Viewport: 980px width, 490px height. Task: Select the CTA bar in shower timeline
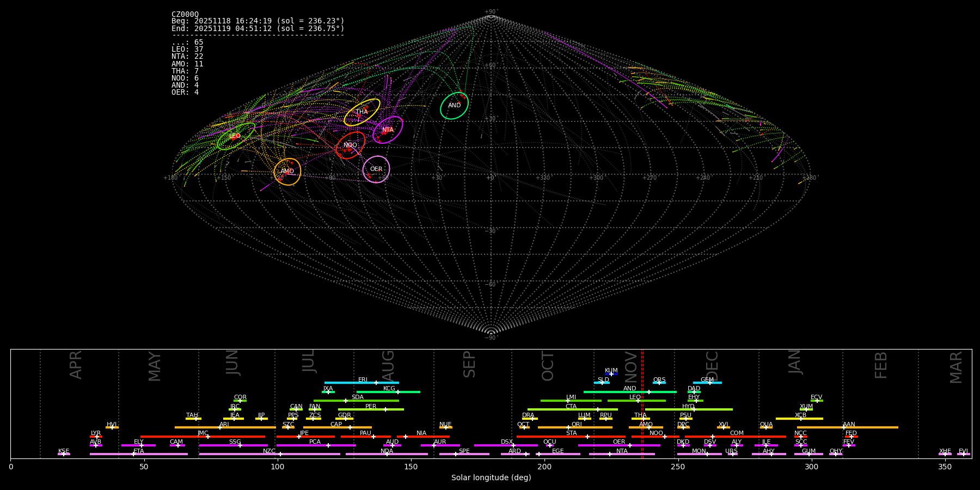tap(573, 409)
